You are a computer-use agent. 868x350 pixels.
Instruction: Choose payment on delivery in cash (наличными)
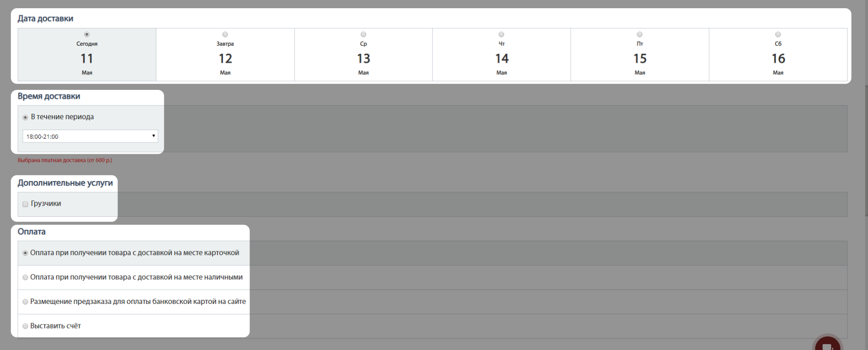(x=26, y=277)
